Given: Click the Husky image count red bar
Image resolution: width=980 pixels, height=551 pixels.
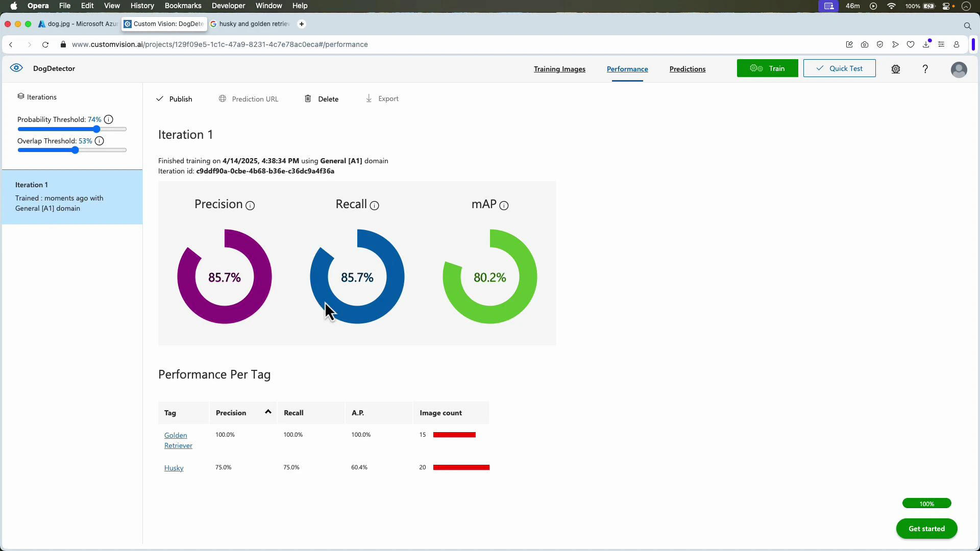Looking at the screenshot, I should point(461,467).
